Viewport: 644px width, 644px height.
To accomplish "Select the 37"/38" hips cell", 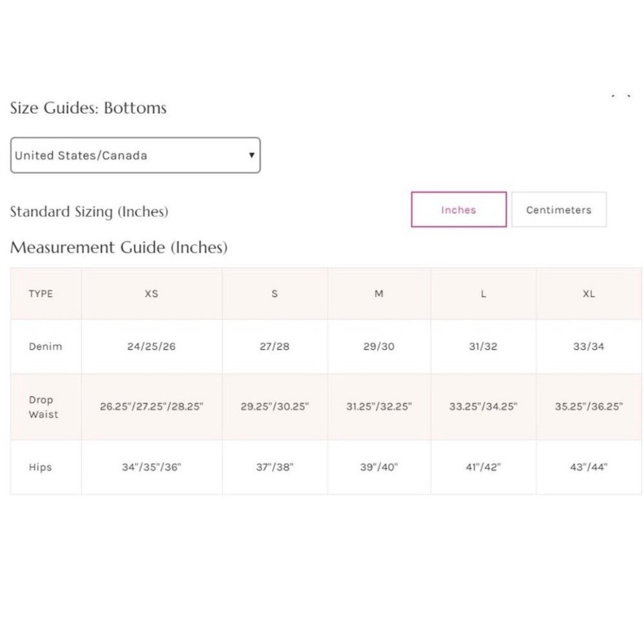I will pos(274,467).
